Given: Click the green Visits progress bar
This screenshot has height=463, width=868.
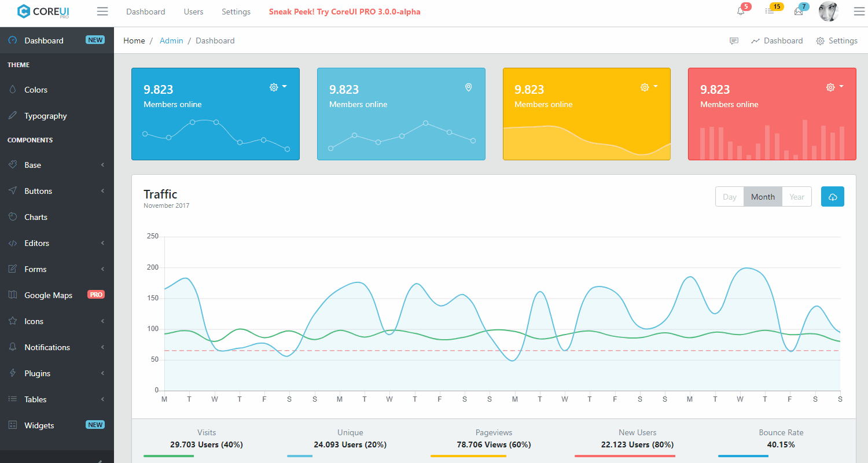Looking at the screenshot, I should 168,455.
